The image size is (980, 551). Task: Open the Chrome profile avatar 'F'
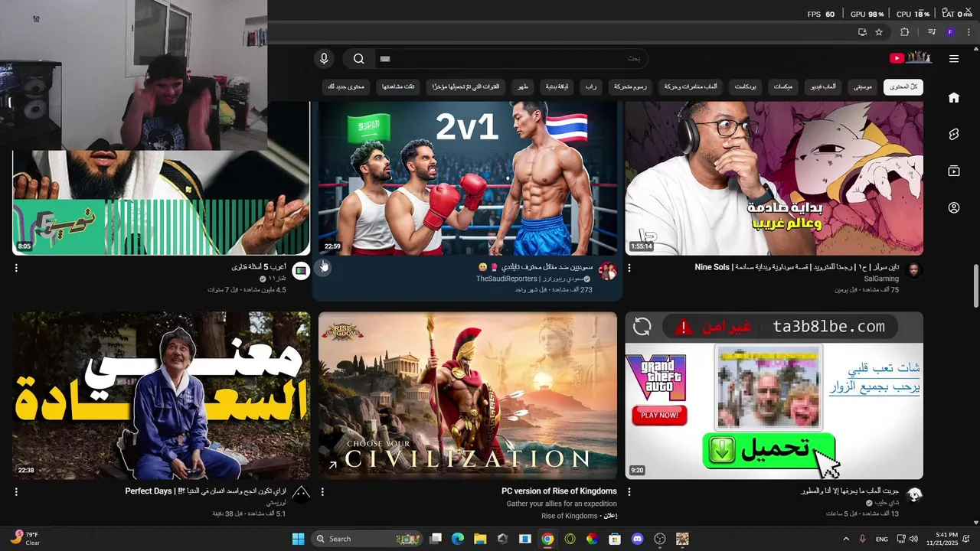coord(950,32)
